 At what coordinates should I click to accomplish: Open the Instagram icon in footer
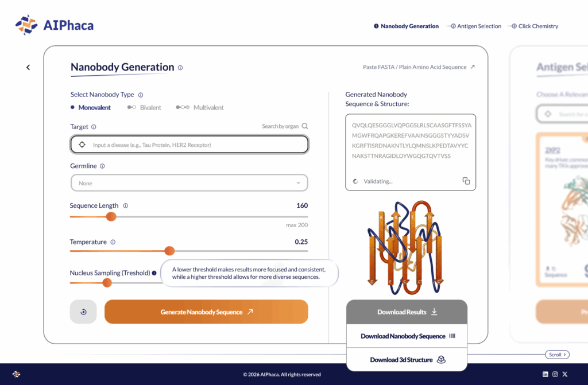tap(555, 374)
